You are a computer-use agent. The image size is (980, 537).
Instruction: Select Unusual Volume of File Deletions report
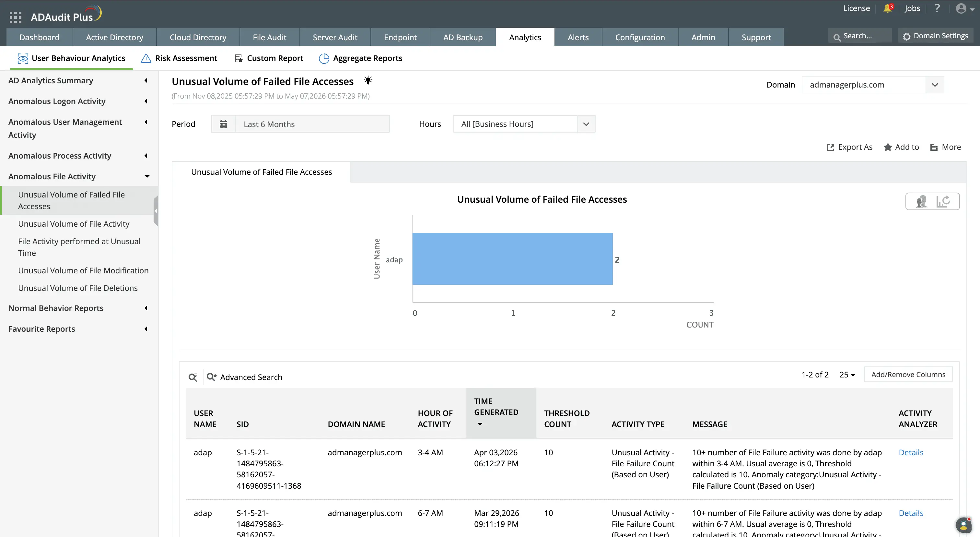(x=78, y=288)
